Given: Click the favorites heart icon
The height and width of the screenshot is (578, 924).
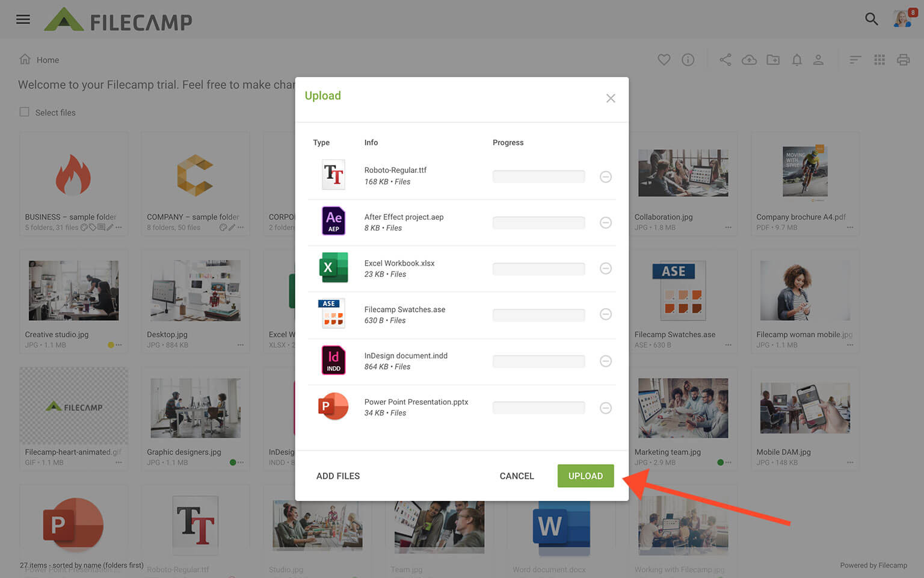Looking at the screenshot, I should [x=664, y=60].
